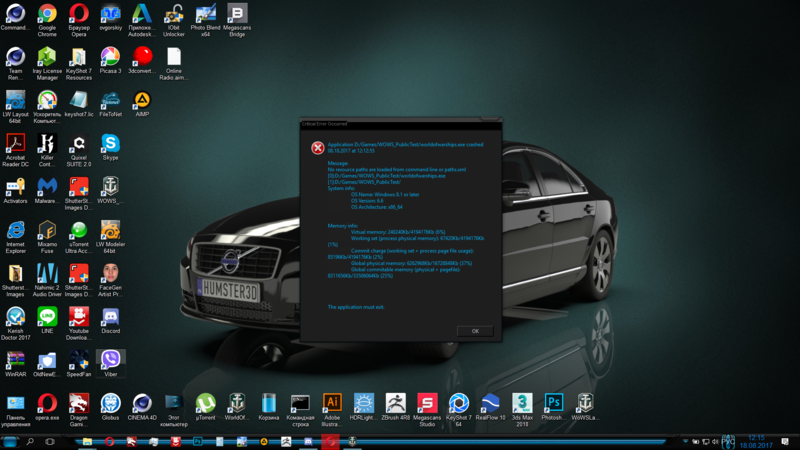Open the Discord desktop shortcut
800x450 pixels.
110,317
